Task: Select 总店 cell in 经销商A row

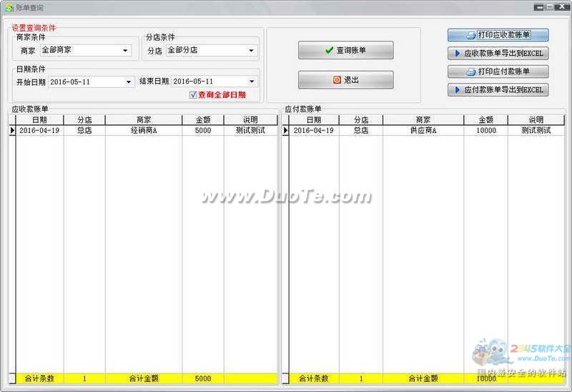Action: [x=84, y=130]
